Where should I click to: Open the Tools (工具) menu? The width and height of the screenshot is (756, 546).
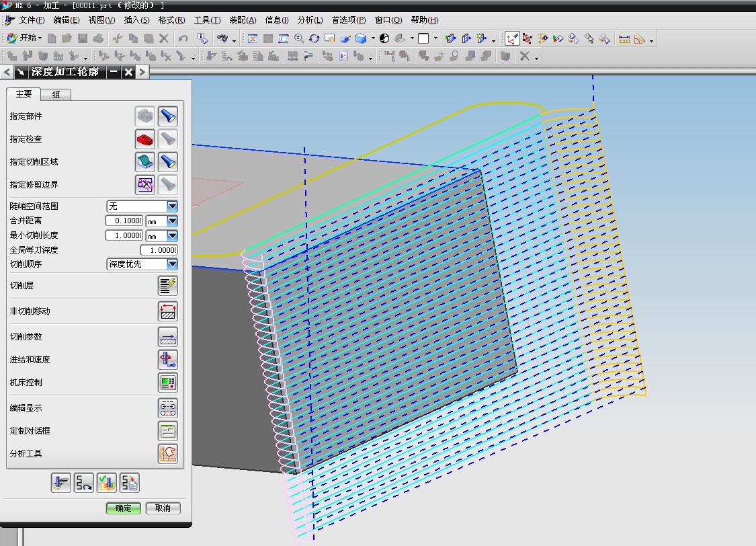pyautogui.click(x=207, y=19)
